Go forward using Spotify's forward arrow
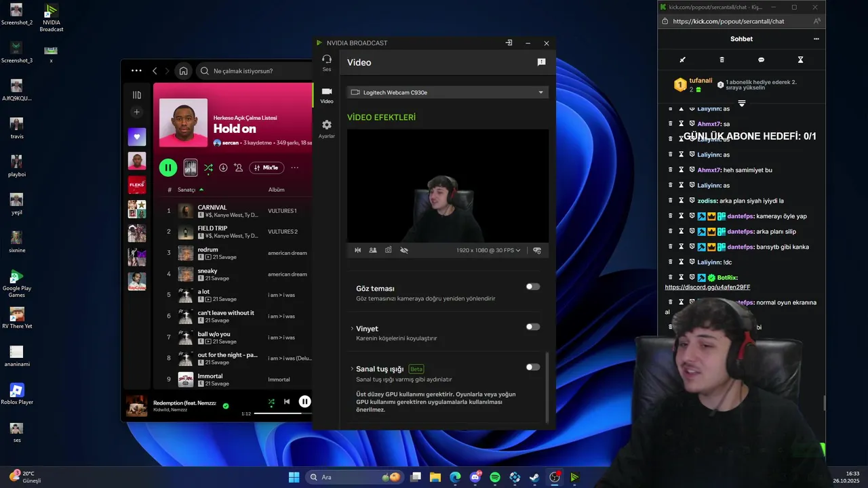The height and width of the screenshot is (488, 868). coord(167,71)
